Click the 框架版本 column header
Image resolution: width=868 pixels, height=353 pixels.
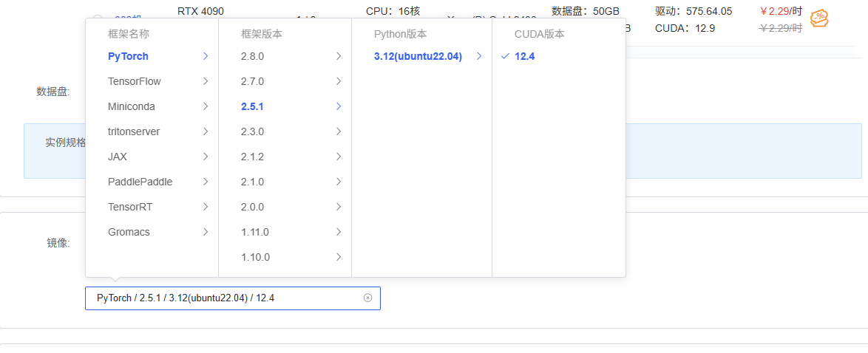(261, 34)
